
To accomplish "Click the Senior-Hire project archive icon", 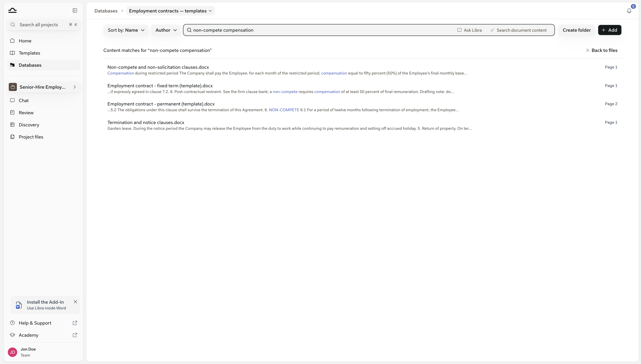I will pos(13,87).
